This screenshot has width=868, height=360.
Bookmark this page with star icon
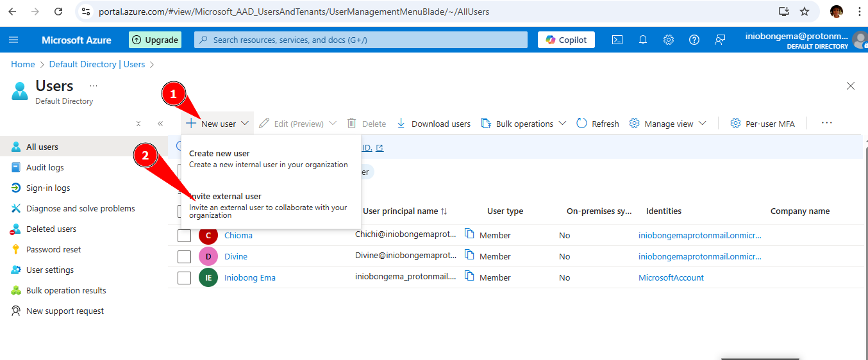tap(805, 12)
